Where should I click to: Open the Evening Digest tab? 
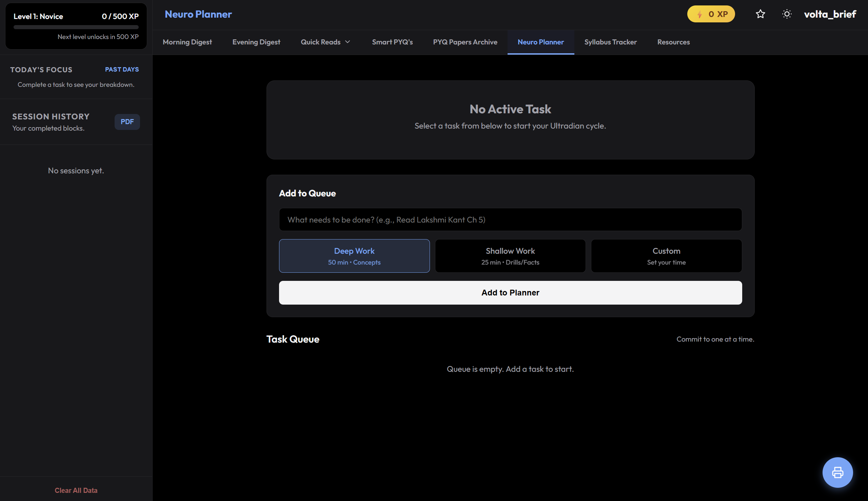[x=256, y=42]
